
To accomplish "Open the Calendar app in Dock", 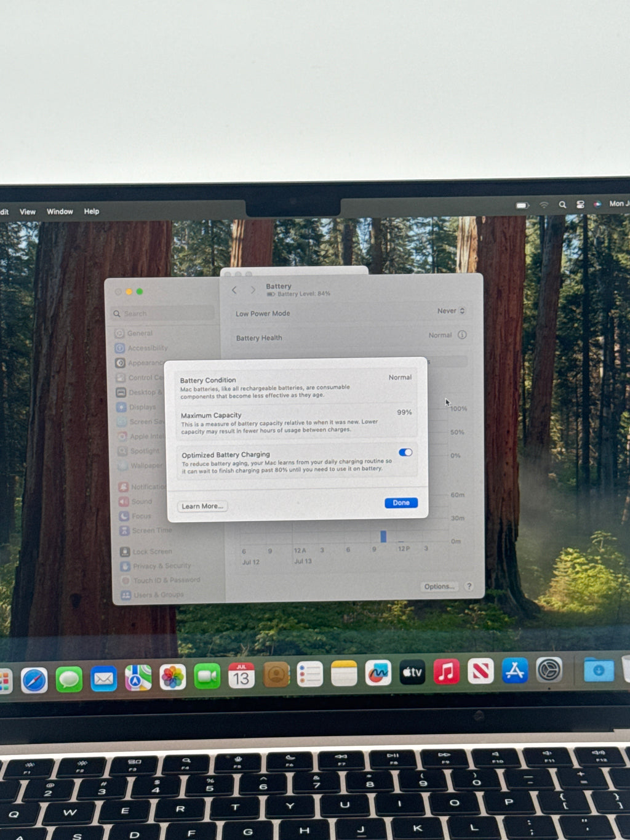I will coord(241,676).
